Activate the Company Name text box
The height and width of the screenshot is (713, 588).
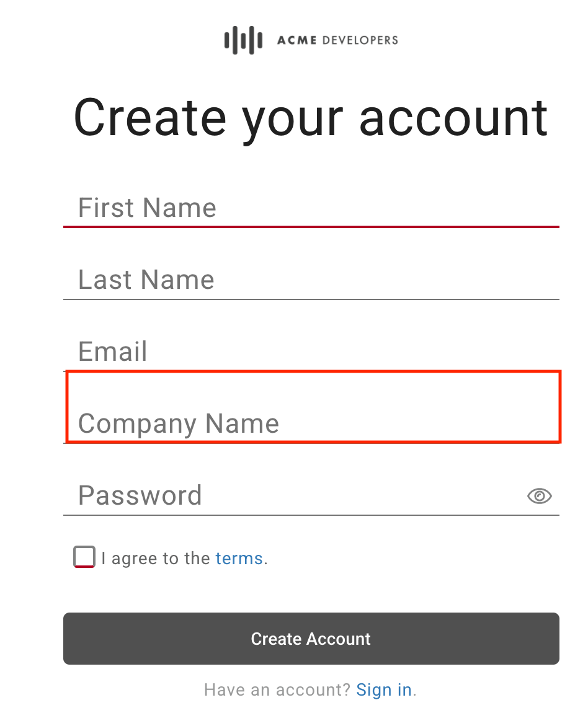pos(310,423)
